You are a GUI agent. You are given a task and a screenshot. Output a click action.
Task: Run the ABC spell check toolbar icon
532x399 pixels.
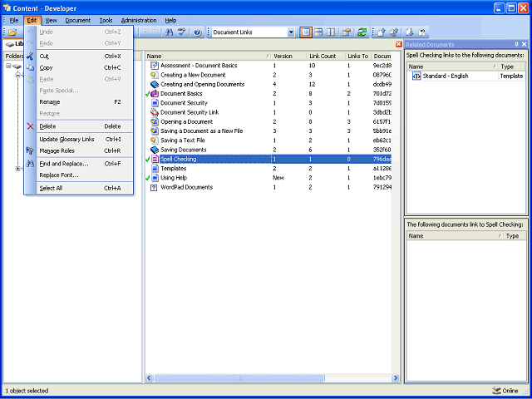coord(182,32)
